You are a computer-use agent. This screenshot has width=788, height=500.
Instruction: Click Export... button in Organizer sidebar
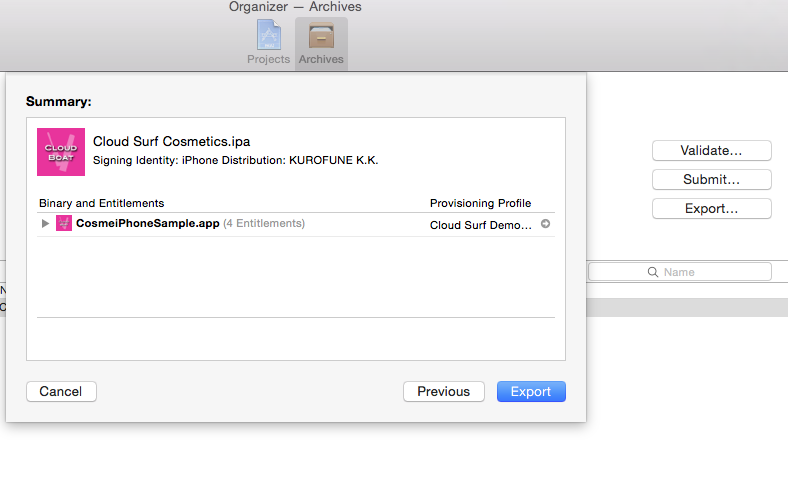712,209
